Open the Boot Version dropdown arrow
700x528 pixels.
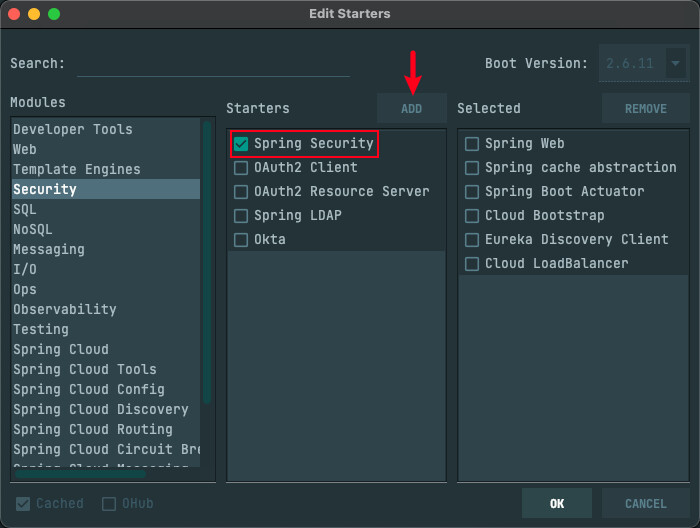[x=675, y=63]
